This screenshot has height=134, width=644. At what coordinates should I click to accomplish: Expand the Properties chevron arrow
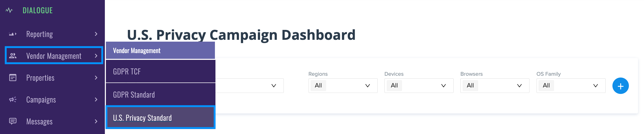[x=96, y=78]
